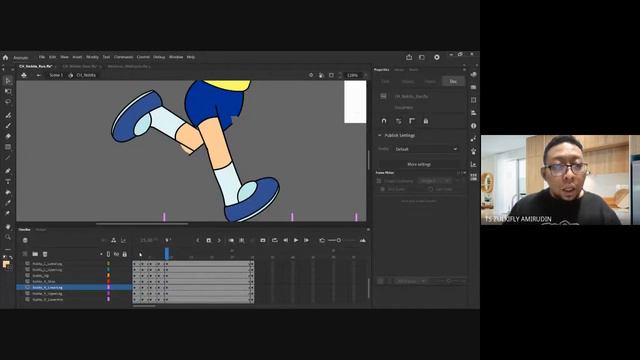Click the magnet snapping icon in Properties
640x360 pixels.
coord(384,121)
